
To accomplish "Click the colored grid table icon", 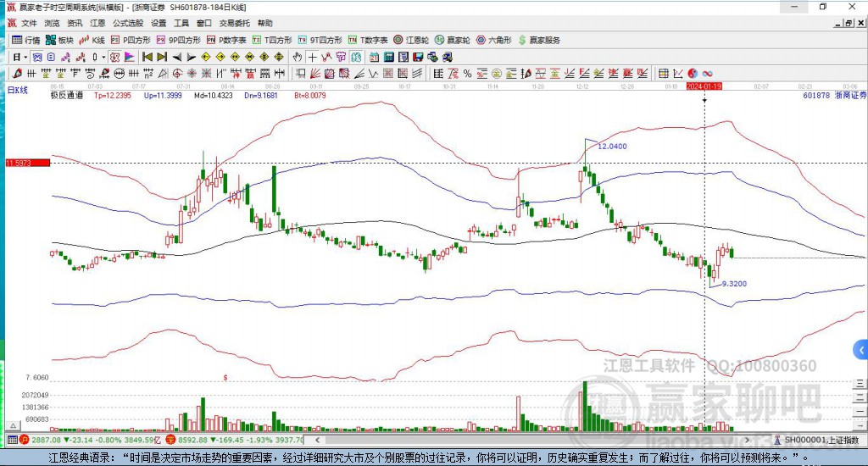I will click(x=663, y=73).
